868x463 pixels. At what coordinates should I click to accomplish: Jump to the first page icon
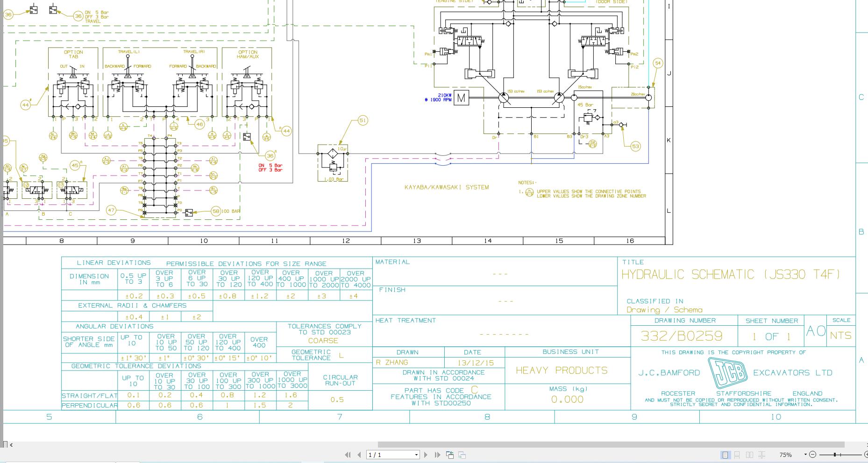347,454
